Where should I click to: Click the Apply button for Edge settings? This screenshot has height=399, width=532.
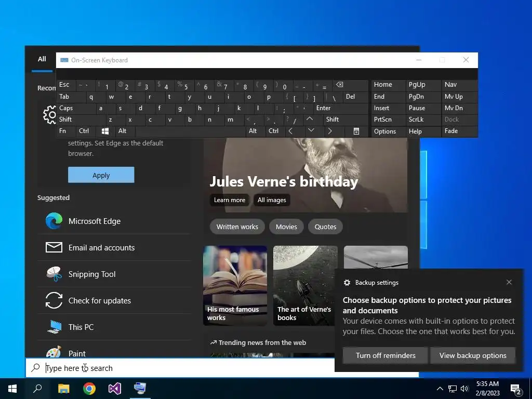(x=101, y=175)
